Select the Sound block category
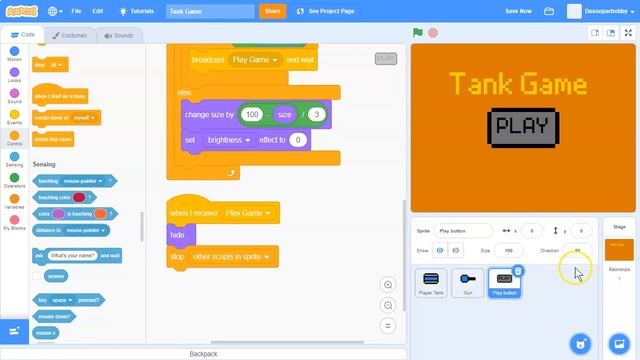The height and width of the screenshot is (360, 640). (x=14, y=96)
